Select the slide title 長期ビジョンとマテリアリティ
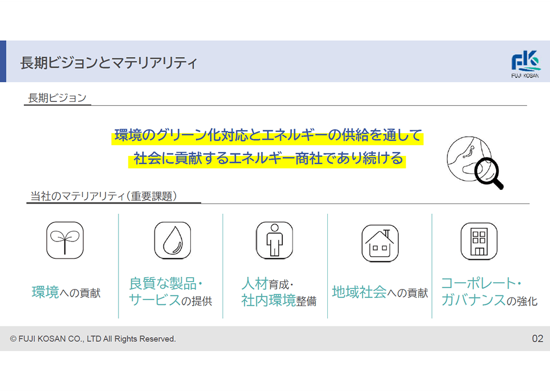 108,63
